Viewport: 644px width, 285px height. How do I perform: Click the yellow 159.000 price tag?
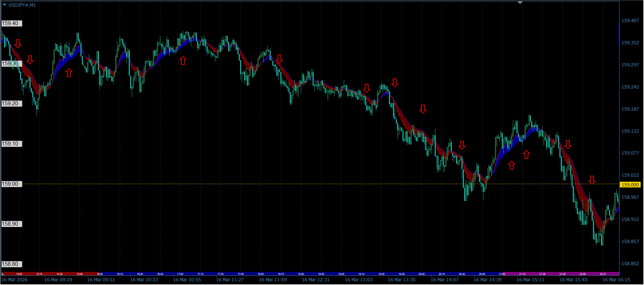(x=630, y=185)
